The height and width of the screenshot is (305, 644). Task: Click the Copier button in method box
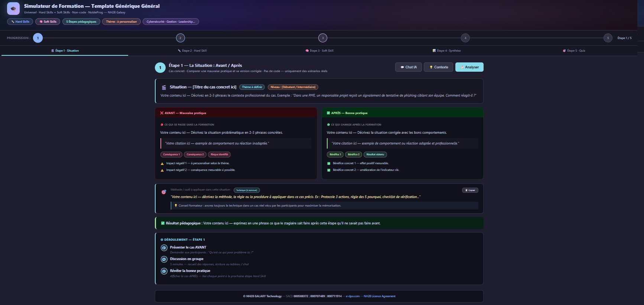(470, 190)
